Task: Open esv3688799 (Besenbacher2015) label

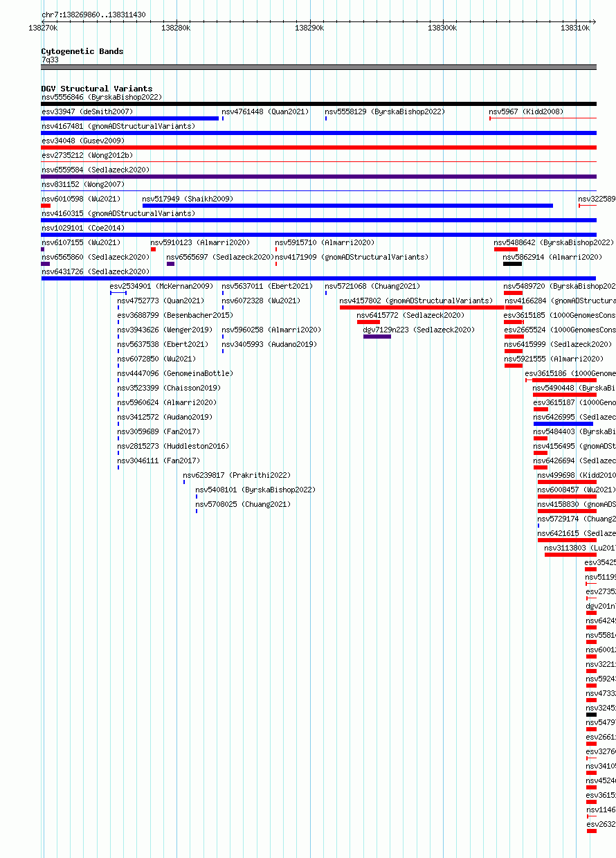Action: point(175,316)
